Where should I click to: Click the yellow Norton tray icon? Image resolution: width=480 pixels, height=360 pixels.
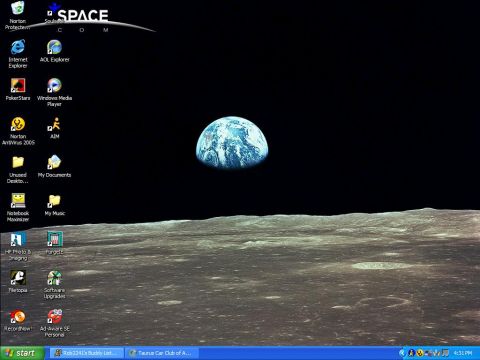coord(420,353)
